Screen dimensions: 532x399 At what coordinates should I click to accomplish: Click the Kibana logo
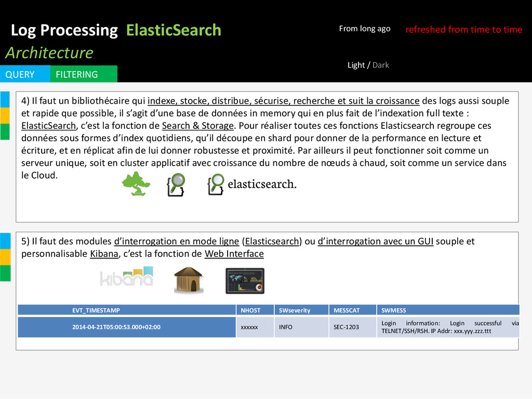(126, 276)
